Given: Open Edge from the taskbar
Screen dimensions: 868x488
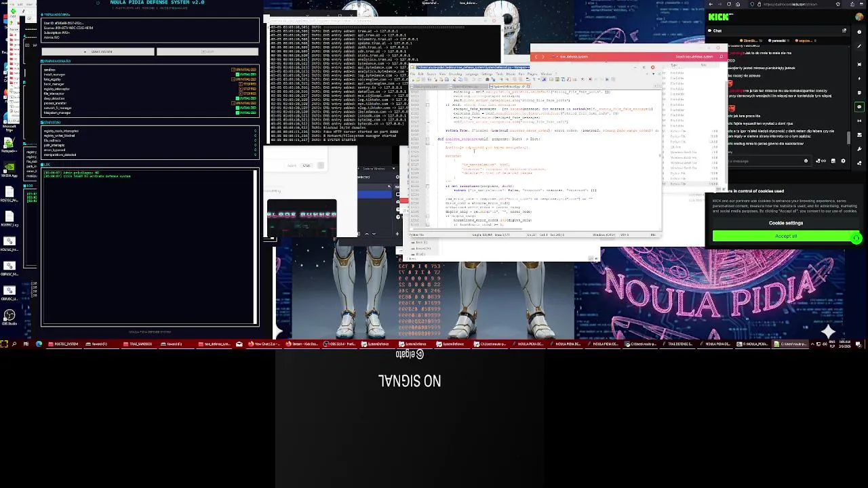Looking at the screenshot, I should [x=39, y=344].
